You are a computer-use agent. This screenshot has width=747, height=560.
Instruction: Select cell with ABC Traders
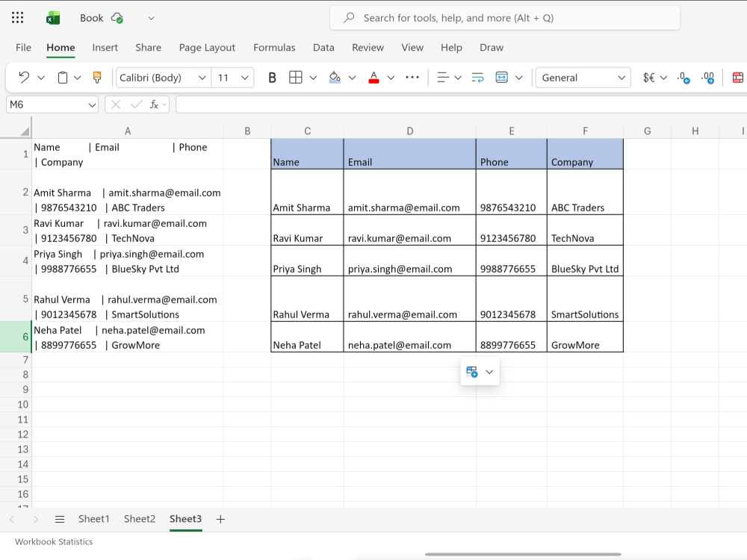point(585,193)
